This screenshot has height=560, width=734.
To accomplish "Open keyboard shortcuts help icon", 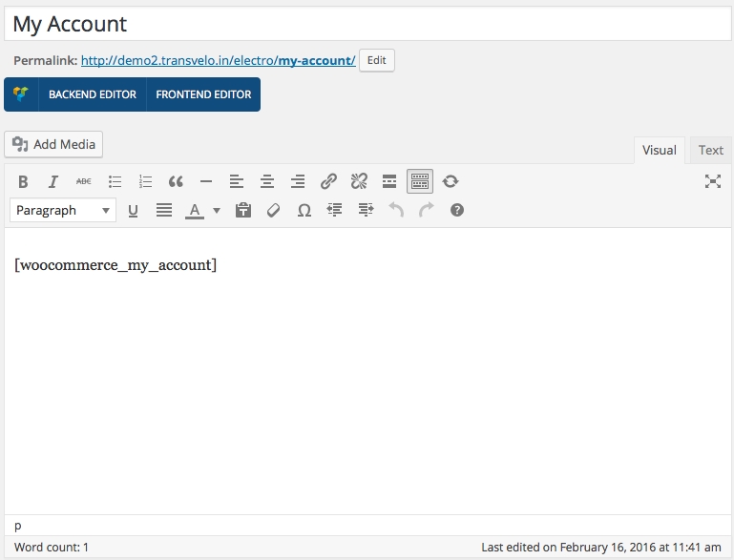I will pyautogui.click(x=457, y=210).
